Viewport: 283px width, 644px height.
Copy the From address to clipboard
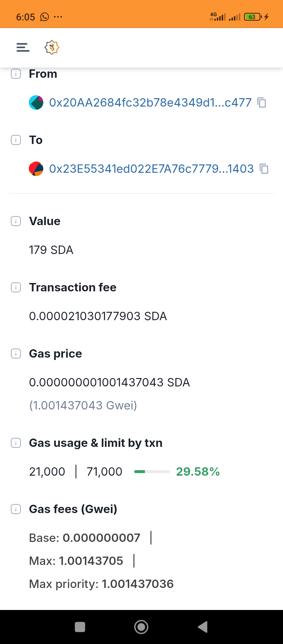(x=262, y=102)
